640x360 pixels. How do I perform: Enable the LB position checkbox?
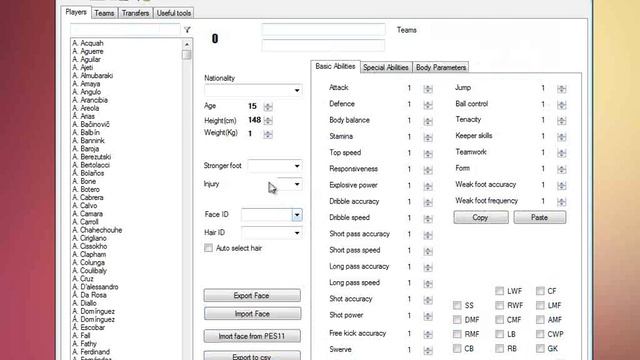[500, 334]
